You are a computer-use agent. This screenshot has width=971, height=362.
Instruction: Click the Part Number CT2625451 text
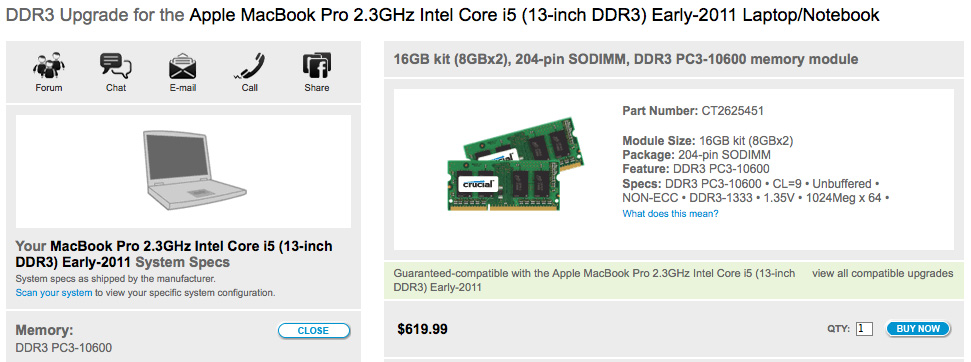pos(693,111)
